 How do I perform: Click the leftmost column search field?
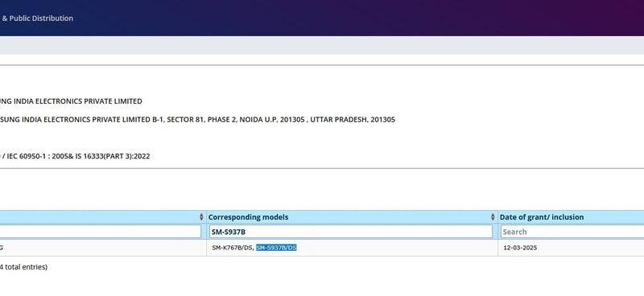100,232
